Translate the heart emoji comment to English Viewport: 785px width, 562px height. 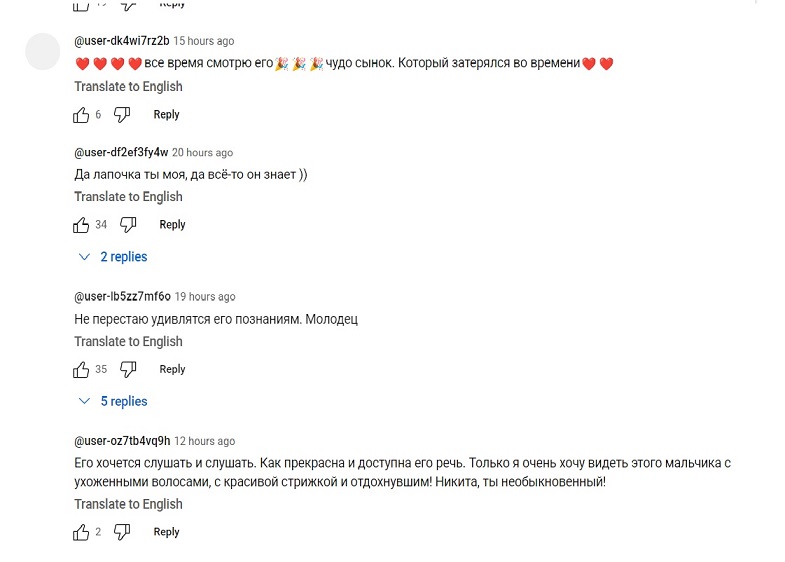128,87
